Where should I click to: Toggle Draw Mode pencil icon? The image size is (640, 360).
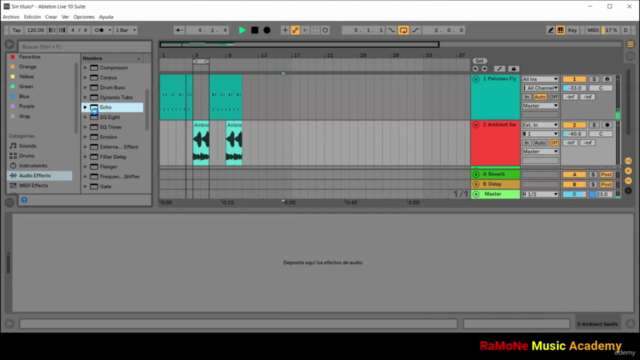(x=551, y=30)
